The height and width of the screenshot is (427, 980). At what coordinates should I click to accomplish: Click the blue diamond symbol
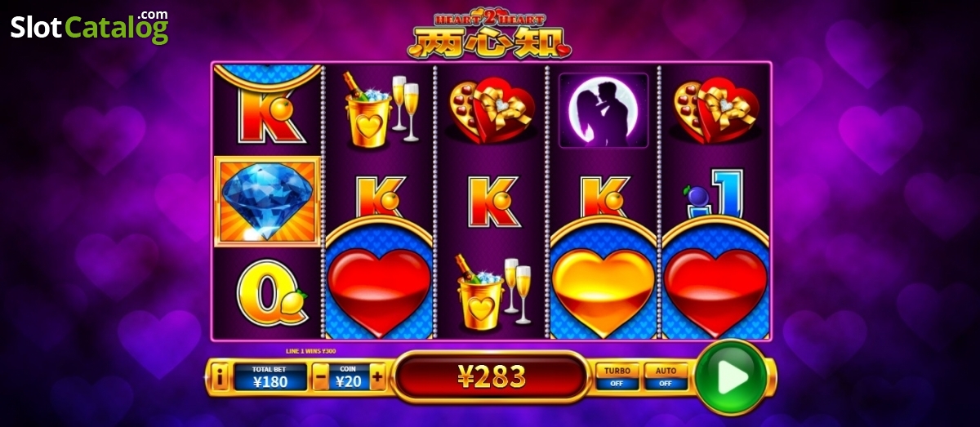[268, 202]
